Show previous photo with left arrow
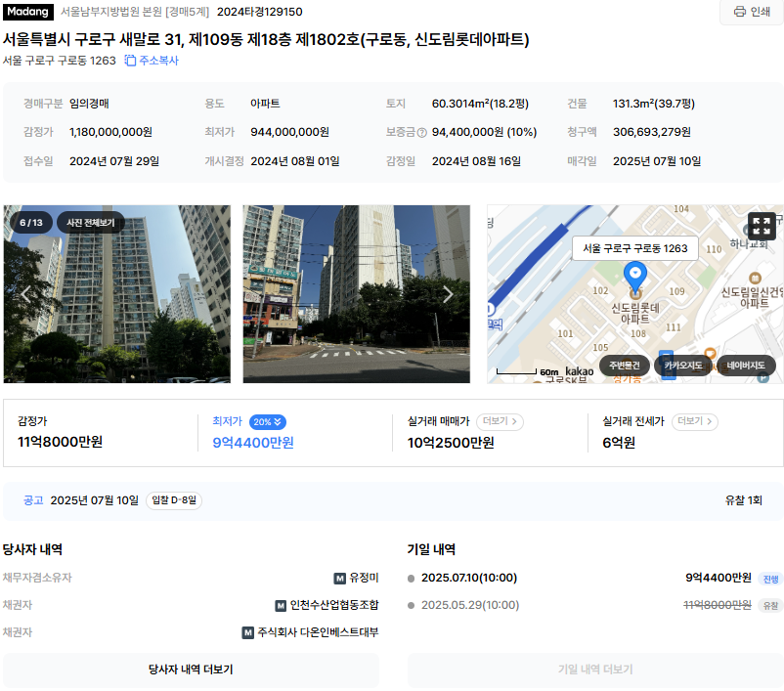 (x=25, y=294)
